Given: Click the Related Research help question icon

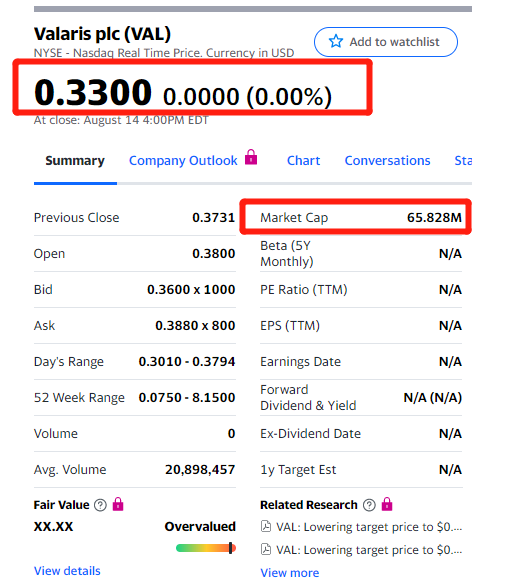Looking at the screenshot, I should (369, 505).
